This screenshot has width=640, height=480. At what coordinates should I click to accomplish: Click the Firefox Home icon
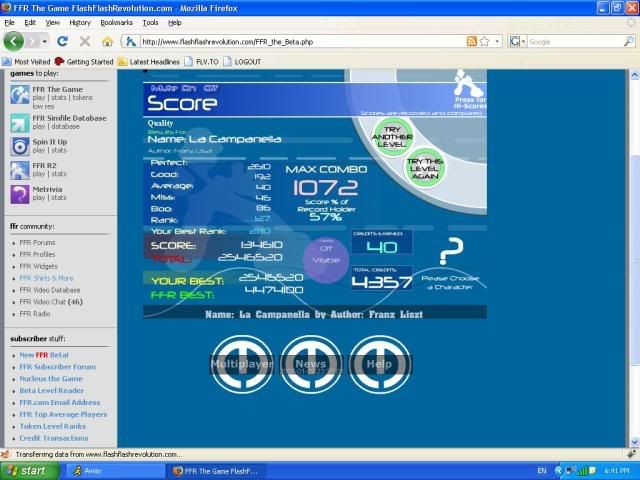point(107,42)
